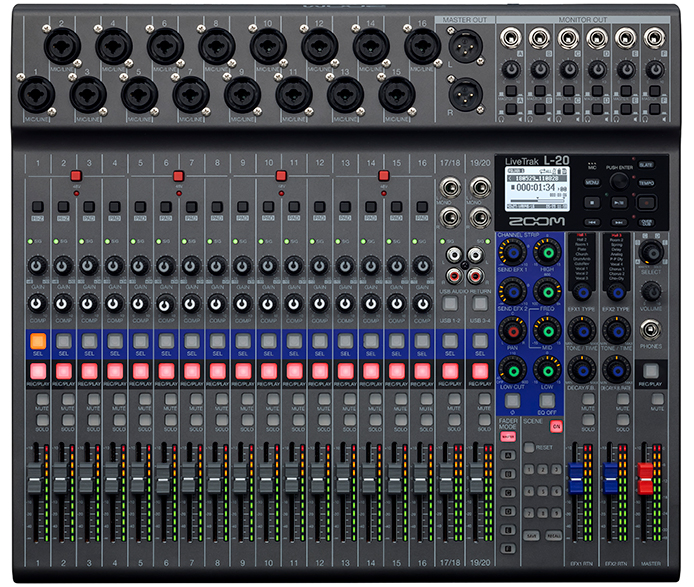Solo the EFX2 return strip
This screenshot has height=587, width=694.
point(623,420)
